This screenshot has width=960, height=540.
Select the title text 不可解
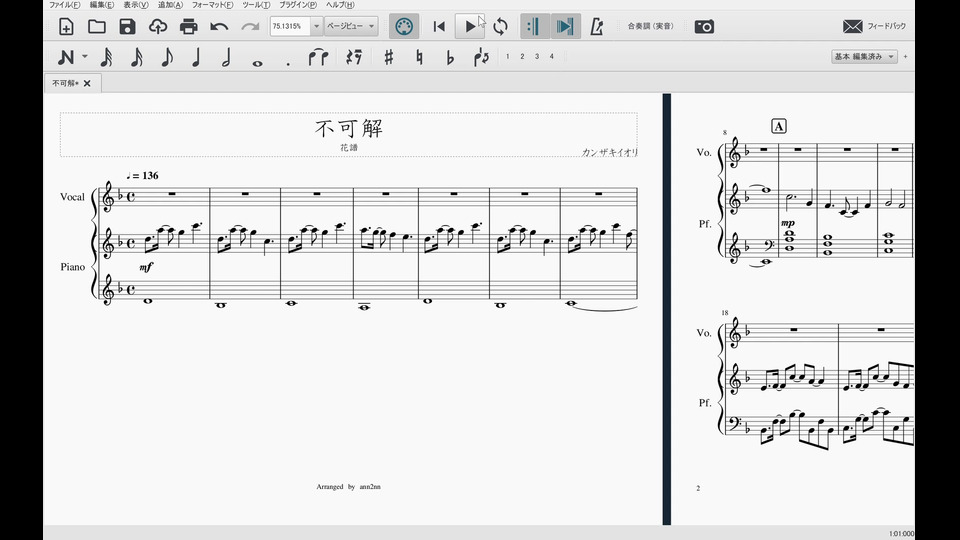(349, 129)
